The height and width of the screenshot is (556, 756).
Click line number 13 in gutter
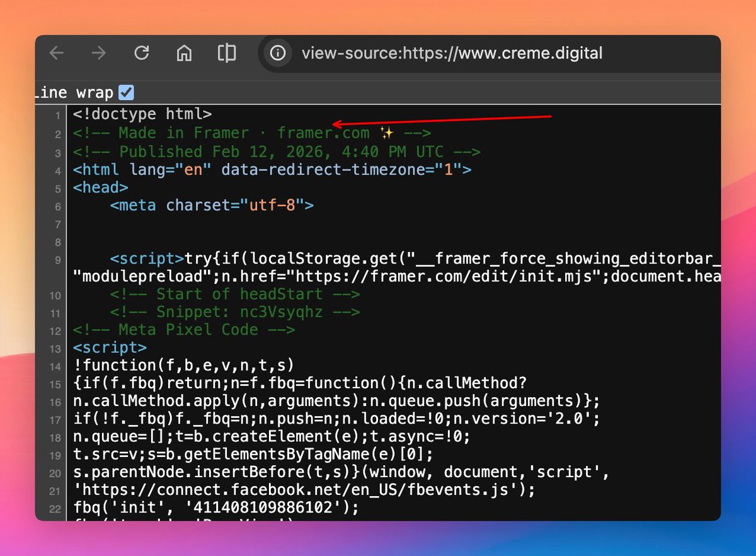[55, 349]
